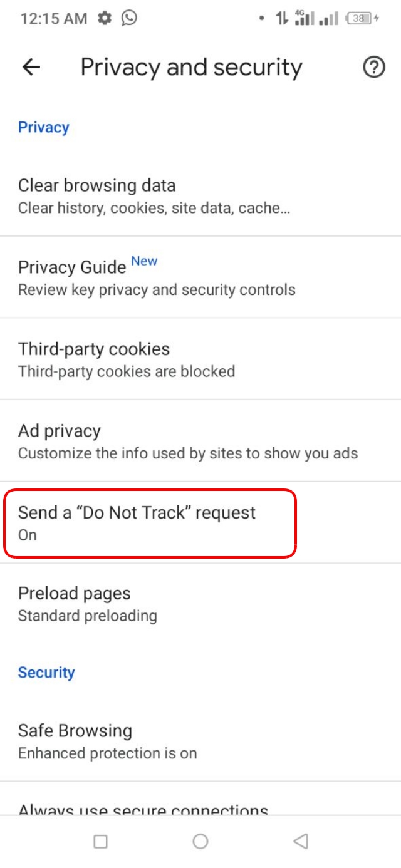Tap the home circle navigation button
Image resolution: width=401 pixels, height=868 pixels.
point(200,842)
